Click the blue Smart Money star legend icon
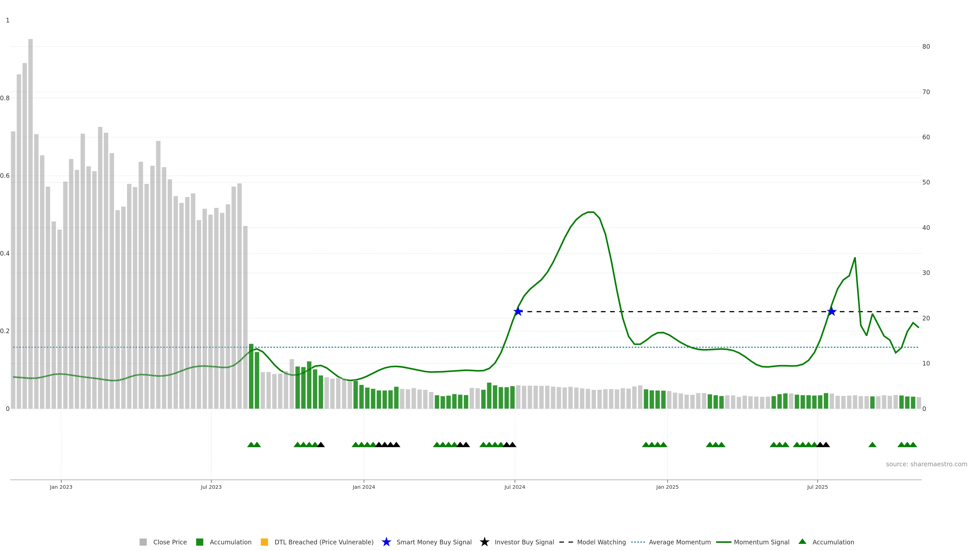The height and width of the screenshot is (551, 980). (x=386, y=542)
